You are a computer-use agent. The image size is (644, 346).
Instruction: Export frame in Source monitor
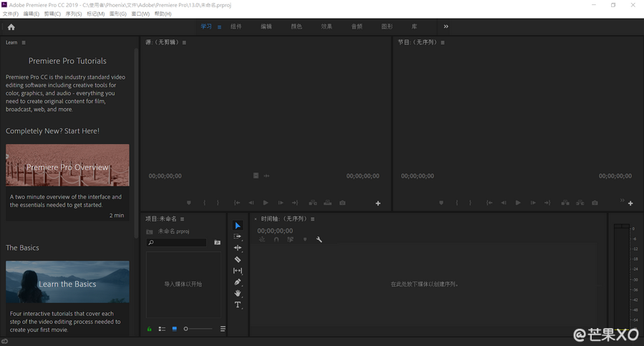click(342, 203)
